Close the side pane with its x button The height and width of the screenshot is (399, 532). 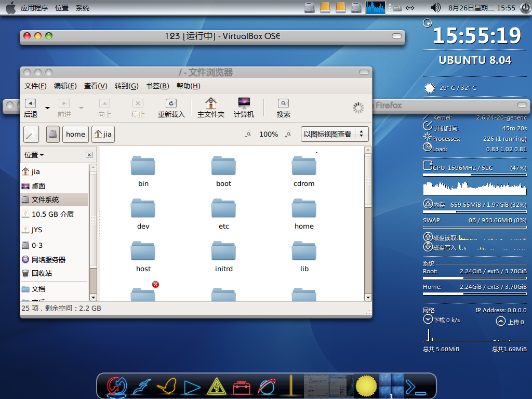(x=89, y=155)
